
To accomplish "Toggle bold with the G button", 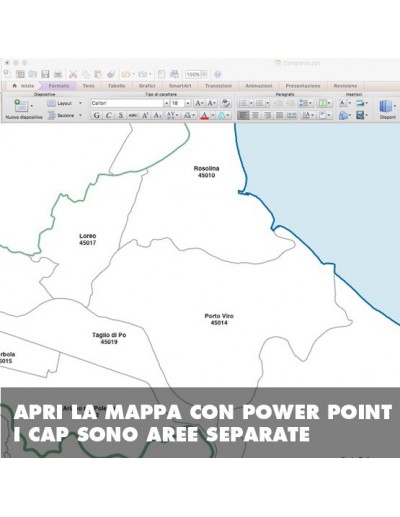I will click(x=96, y=115).
